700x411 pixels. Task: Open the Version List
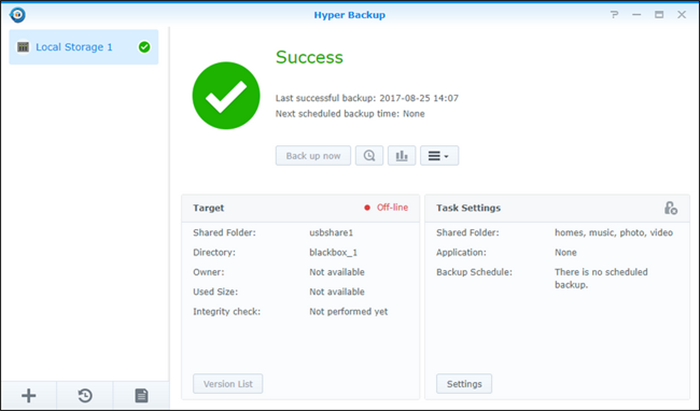point(228,384)
